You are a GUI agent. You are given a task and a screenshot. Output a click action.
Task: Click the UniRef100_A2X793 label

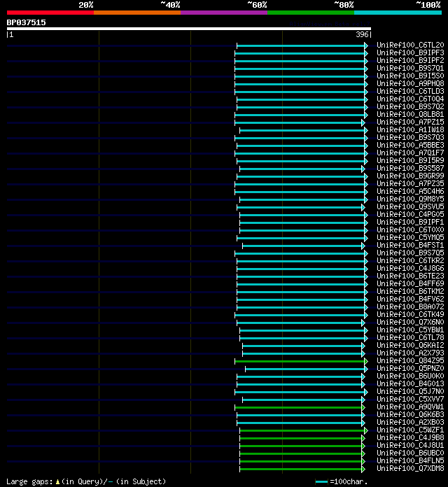tap(410, 353)
